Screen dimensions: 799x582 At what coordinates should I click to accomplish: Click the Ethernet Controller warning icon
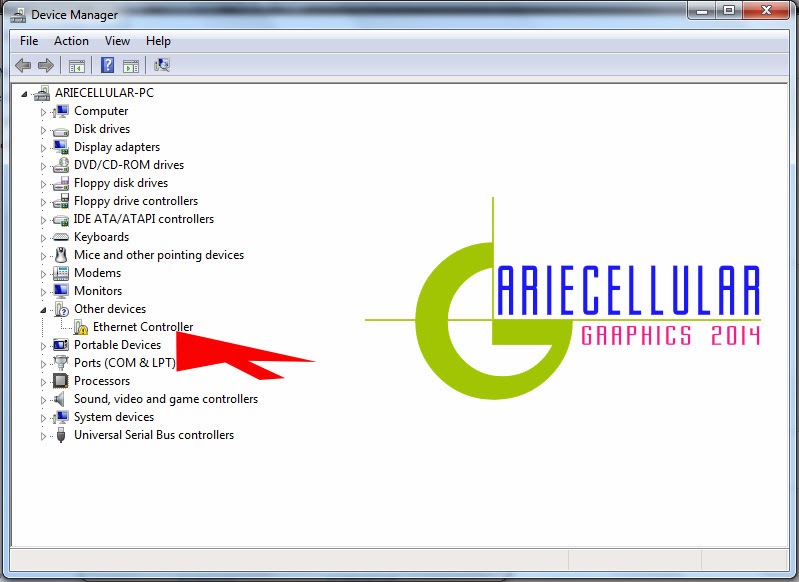tap(81, 327)
